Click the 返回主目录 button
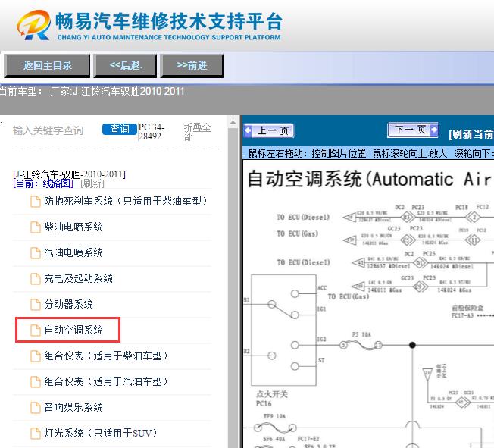 [47, 66]
